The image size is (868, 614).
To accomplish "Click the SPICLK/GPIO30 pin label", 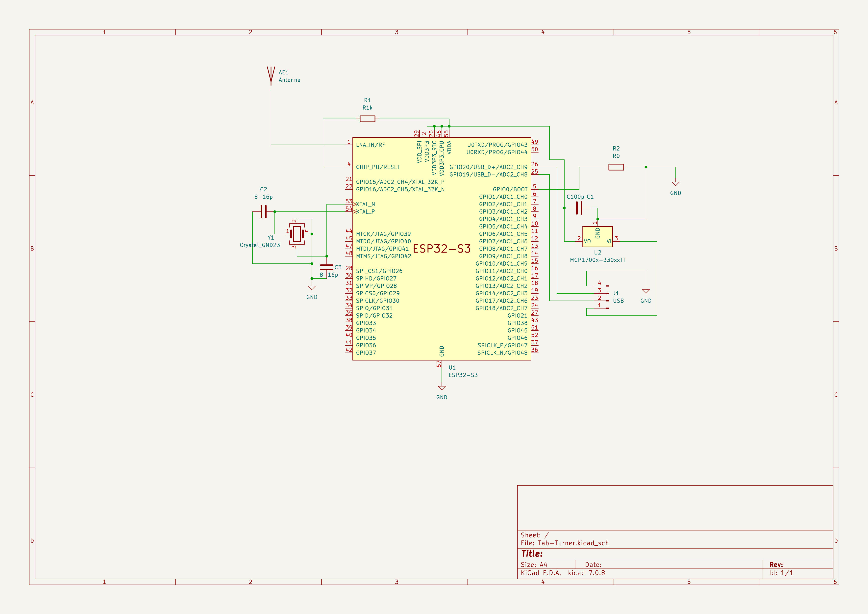I will 377,301.
